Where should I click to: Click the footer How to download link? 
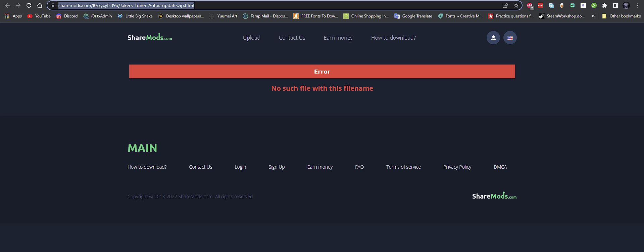[x=147, y=167]
